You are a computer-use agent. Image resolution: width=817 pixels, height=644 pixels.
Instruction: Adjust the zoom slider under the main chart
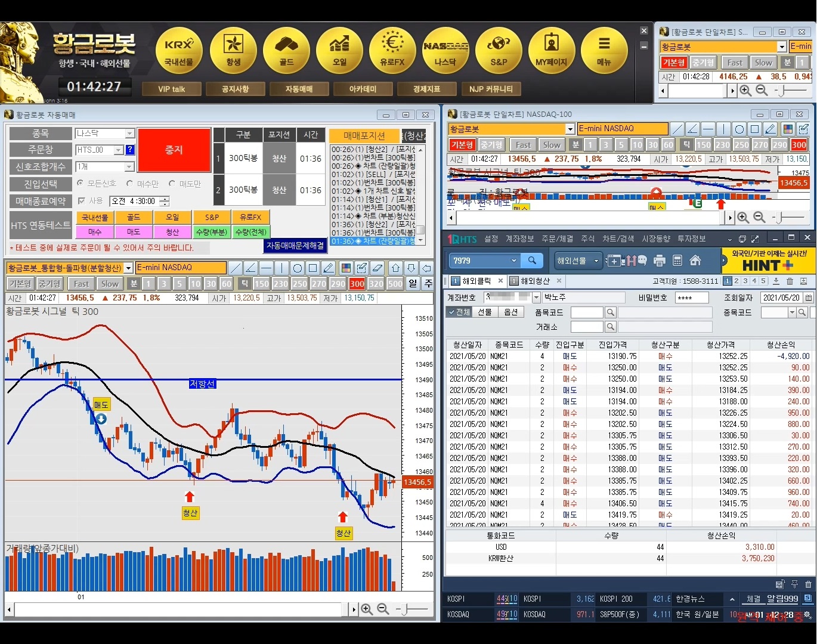(406, 609)
